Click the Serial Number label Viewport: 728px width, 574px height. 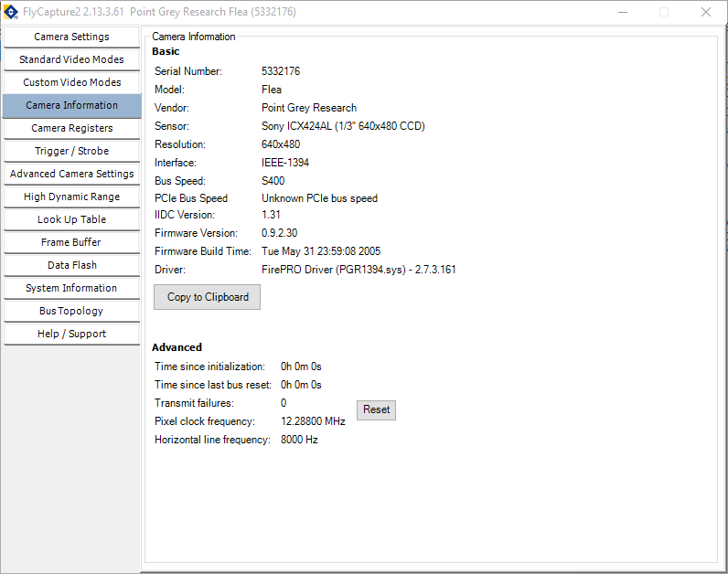pos(188,71)
